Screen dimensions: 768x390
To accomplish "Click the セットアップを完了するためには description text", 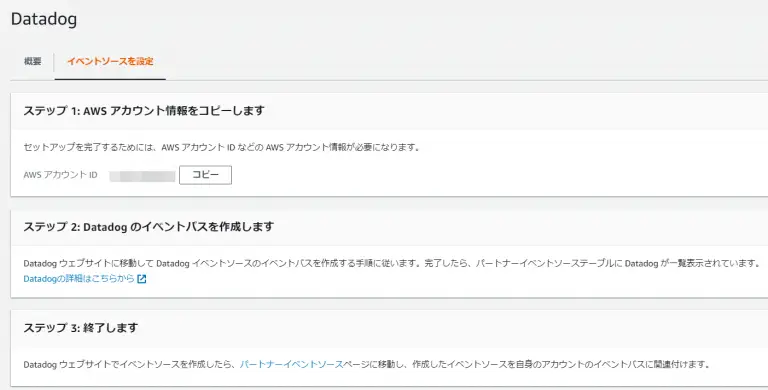I will [x=222, y=147].
